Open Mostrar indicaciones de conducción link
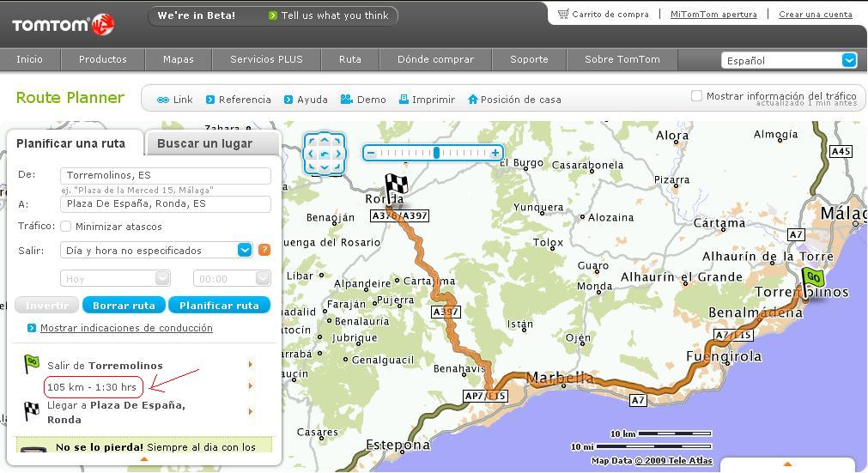Screen dimensions: 868x473 (x=126, y=328)
